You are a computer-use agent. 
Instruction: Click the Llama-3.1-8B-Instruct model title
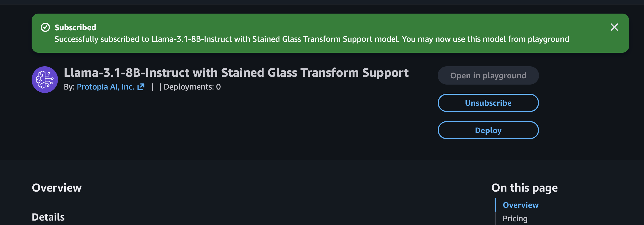(236, 73)
